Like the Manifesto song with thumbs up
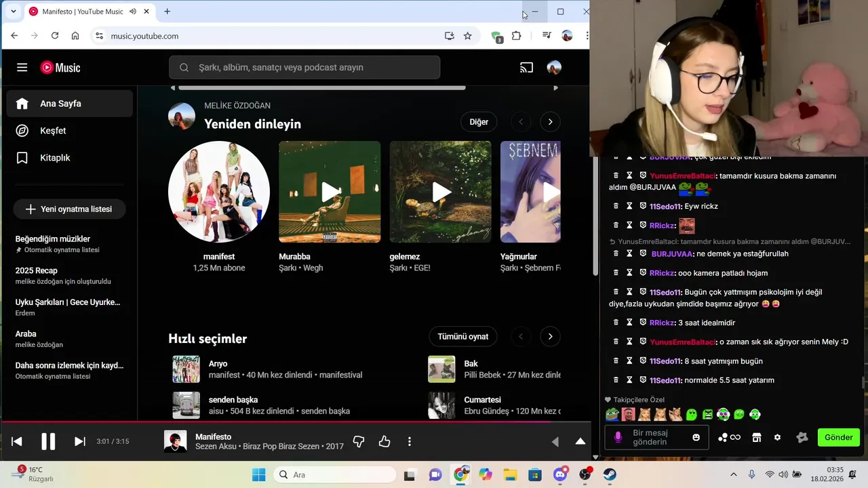Screen dimensions: 868x488 (x=384, y=441)
